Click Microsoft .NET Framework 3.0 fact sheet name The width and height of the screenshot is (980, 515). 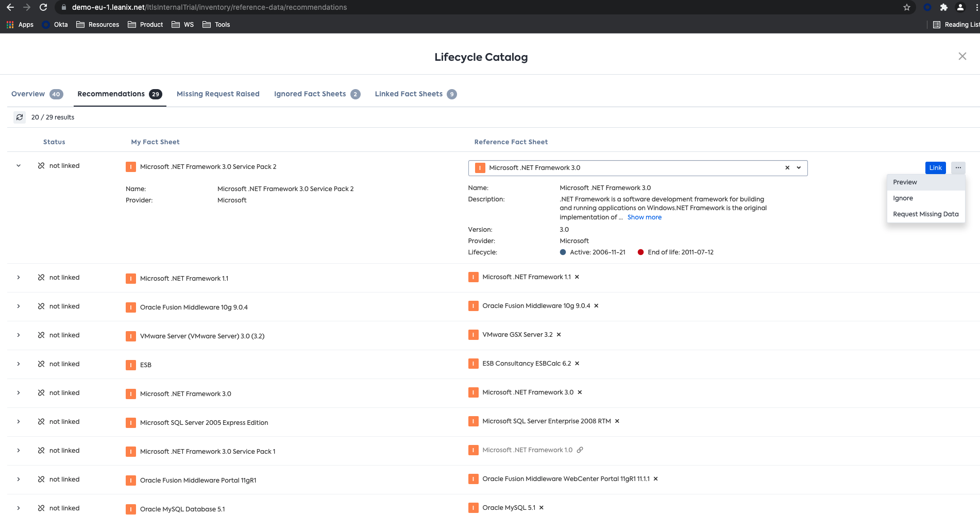185,394
